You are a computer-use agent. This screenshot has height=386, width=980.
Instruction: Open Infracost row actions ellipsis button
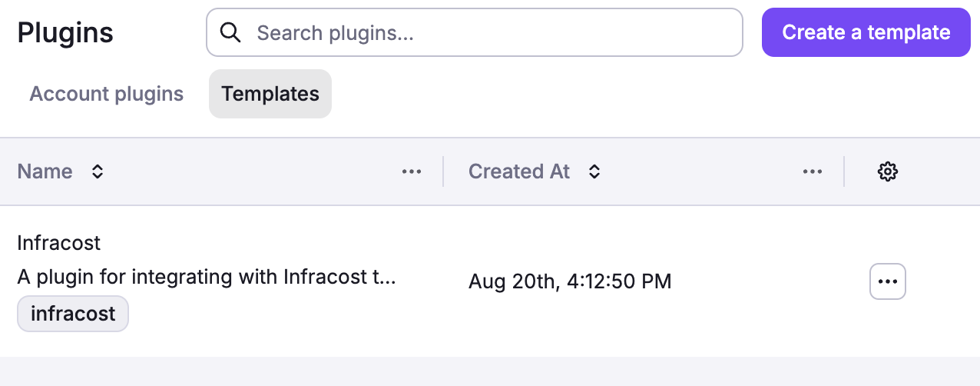pyautogui.click(x=888, y=281)
